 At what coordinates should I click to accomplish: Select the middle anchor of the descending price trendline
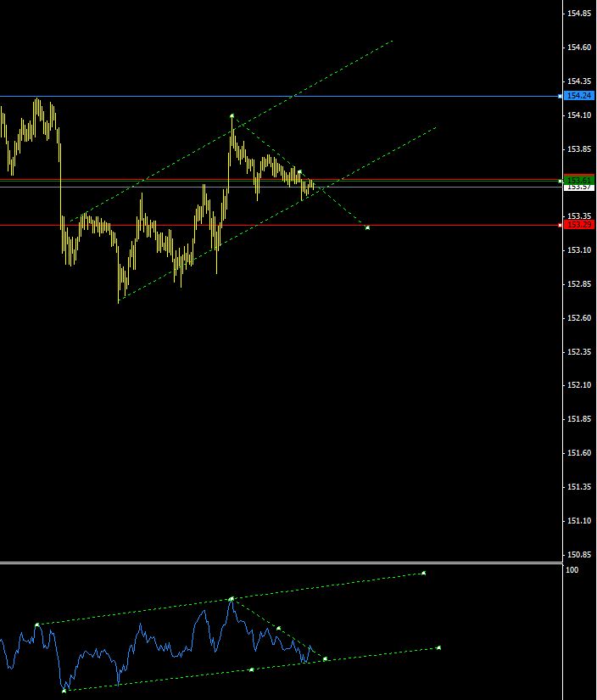pyautogui.click(x=300, y=172)
